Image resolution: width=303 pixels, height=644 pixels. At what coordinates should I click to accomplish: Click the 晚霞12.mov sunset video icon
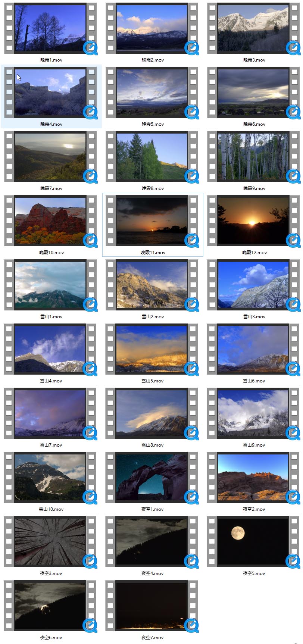click(253, 221)
